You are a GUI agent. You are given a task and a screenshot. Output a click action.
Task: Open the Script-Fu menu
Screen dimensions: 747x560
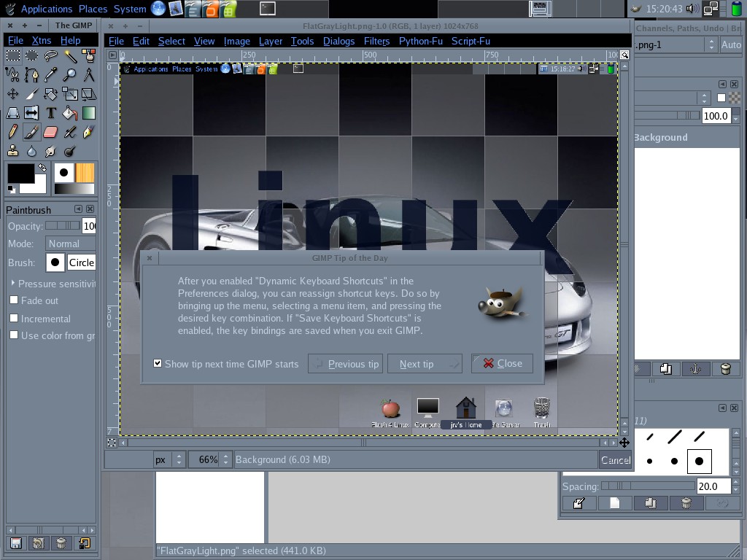(471, 41)
